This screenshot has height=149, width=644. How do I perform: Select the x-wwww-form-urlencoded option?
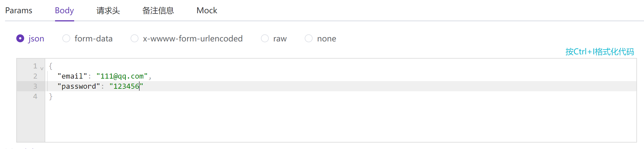click(x=135, y=38)
